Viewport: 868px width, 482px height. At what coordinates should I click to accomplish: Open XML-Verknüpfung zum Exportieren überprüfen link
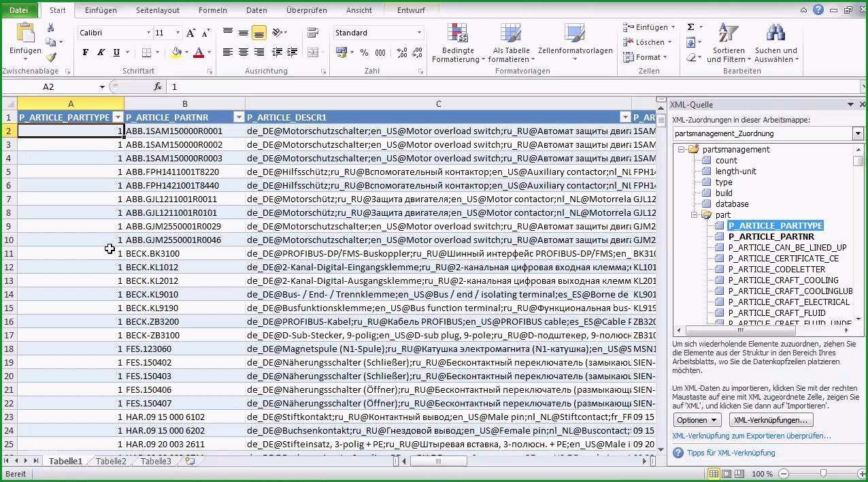752,436
